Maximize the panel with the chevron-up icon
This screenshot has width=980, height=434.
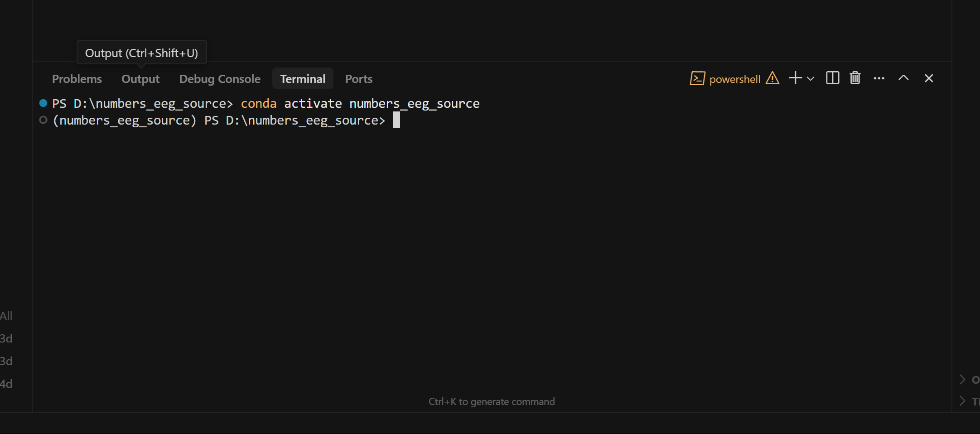pos(903,78)
